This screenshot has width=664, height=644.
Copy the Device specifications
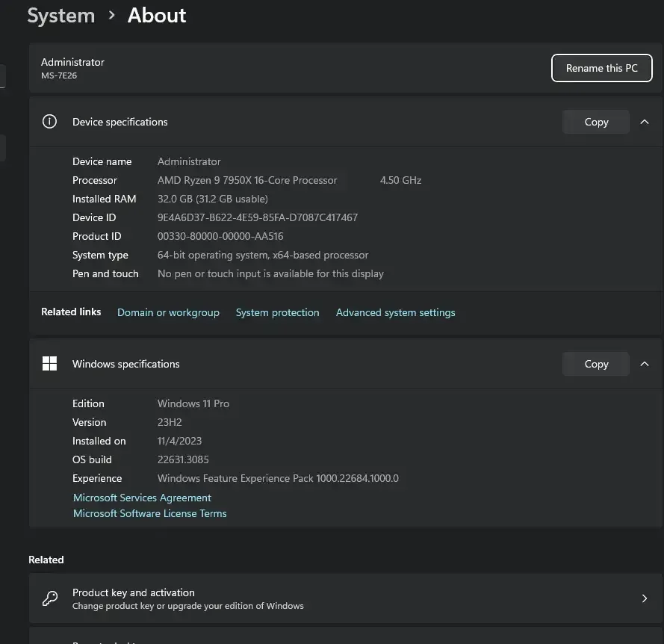595,122
